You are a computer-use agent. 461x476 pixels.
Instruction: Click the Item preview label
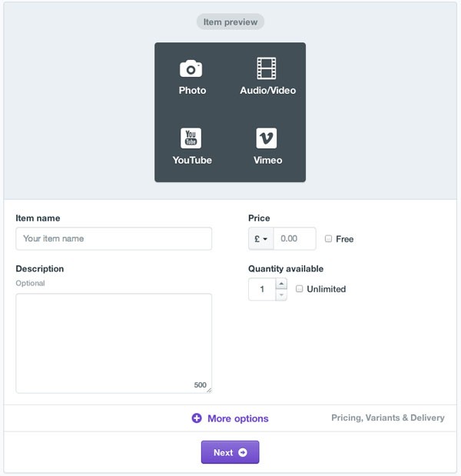click(x=230, y=22)
